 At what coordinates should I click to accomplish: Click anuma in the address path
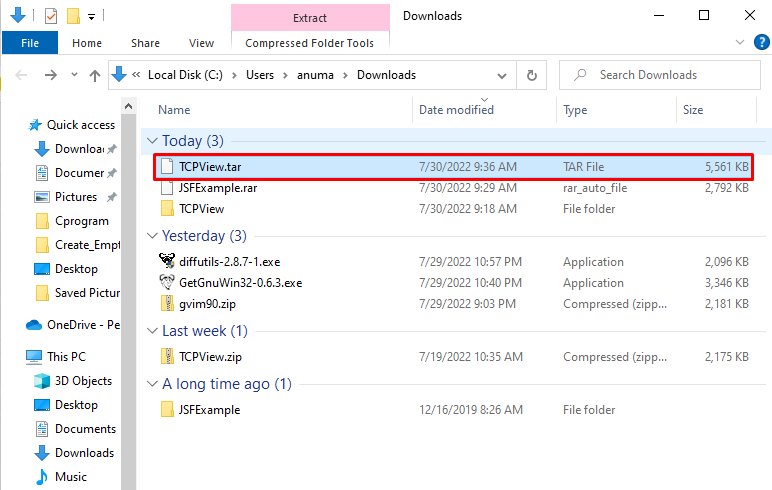[315, 75]
